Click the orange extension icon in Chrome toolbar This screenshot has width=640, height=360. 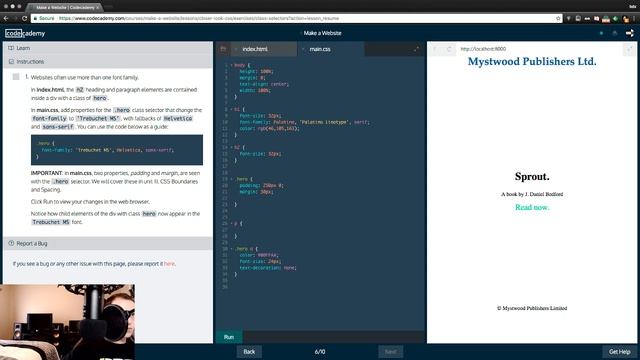626,18
